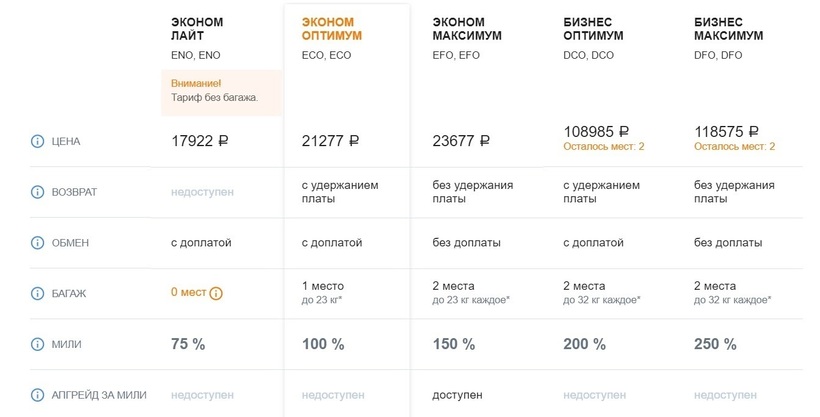Choose the 23677 ₽ price

461,141
